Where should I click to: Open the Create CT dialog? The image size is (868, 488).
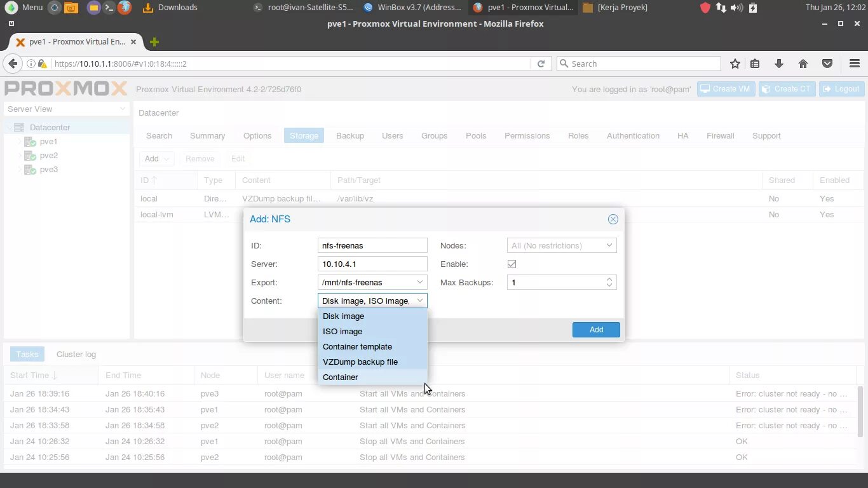pyautogui.click(x=787, y=89)
